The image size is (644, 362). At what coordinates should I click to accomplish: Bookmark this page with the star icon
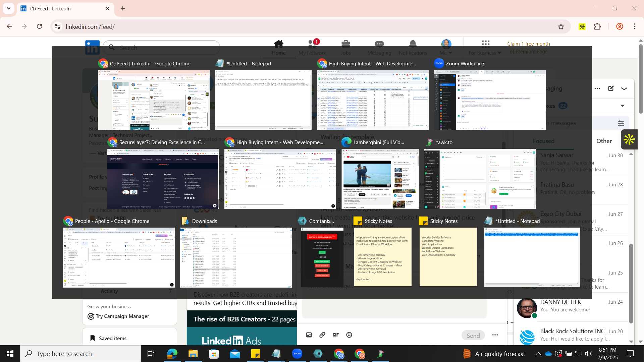561,26
